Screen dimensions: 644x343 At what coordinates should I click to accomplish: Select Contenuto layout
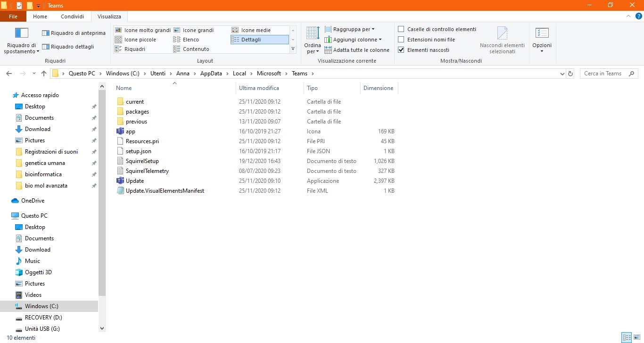[x=191, y=49]
